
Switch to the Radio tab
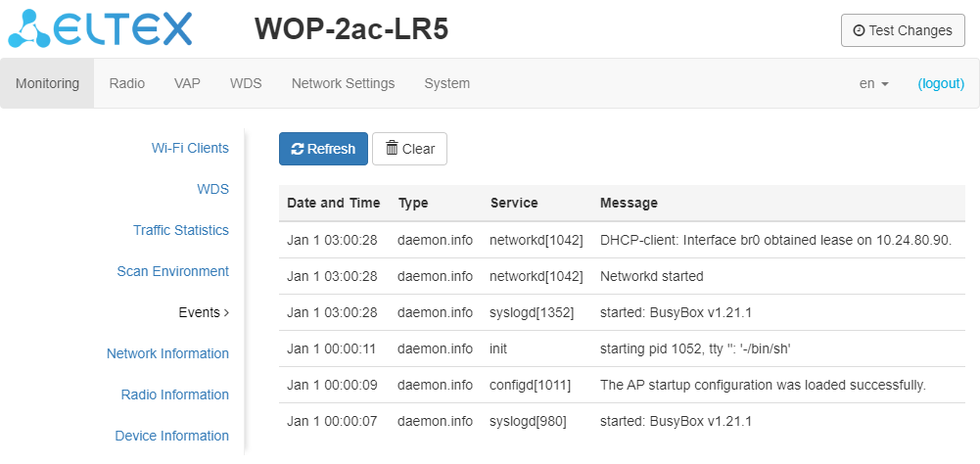126,83
